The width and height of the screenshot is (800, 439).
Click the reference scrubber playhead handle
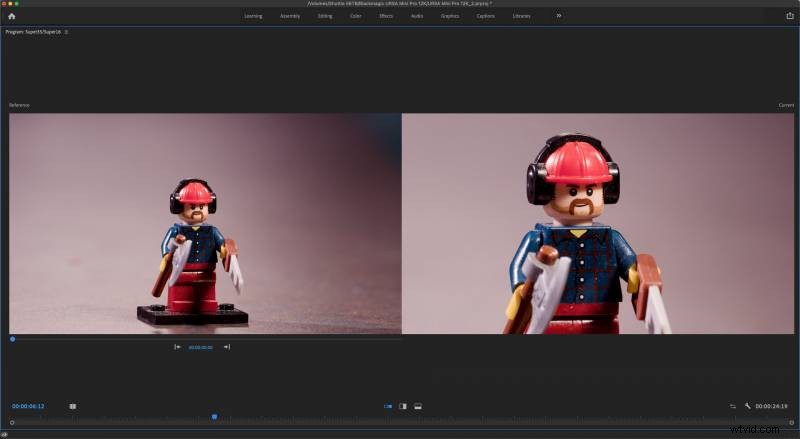12,339
